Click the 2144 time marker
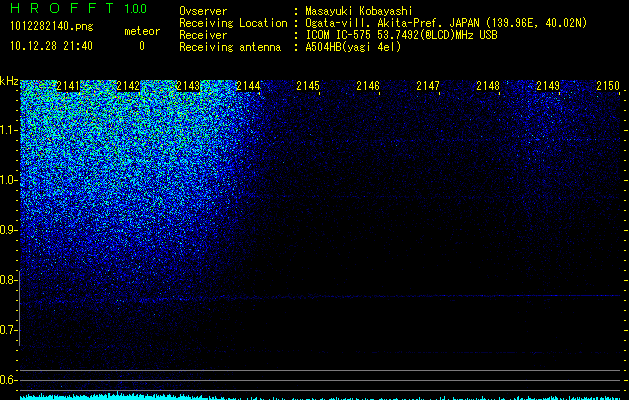This screenshot has width=629, height=400. [x=248, y=86]
